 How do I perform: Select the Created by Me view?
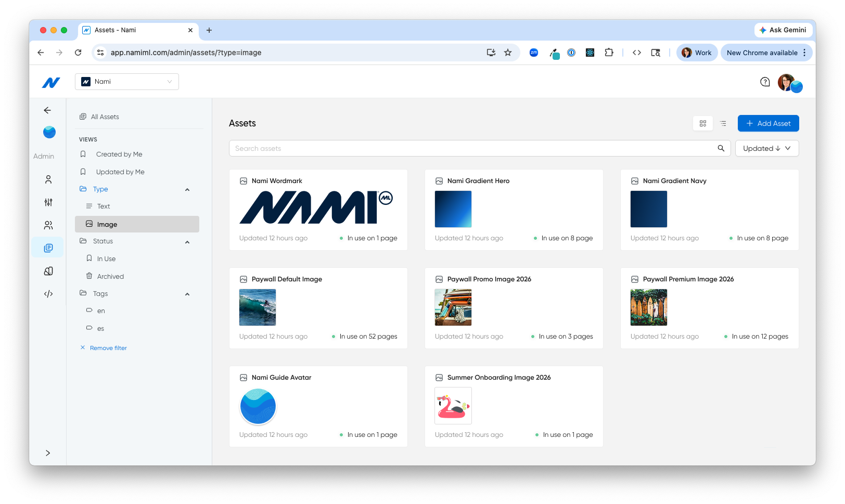coord(119,154)
